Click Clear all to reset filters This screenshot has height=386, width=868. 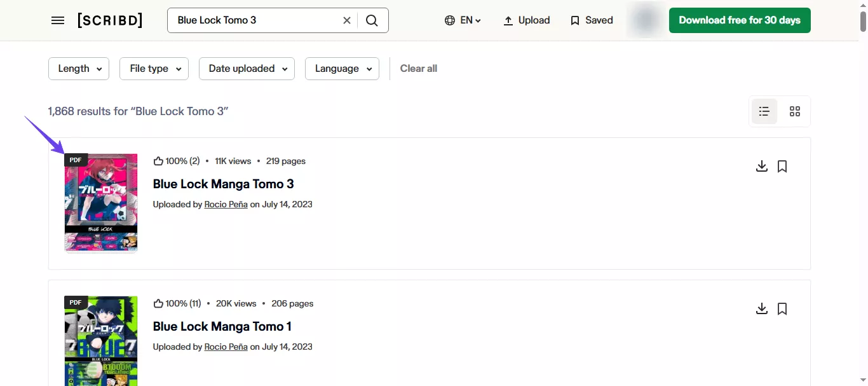pyautogui.click(x=418, y=68)
